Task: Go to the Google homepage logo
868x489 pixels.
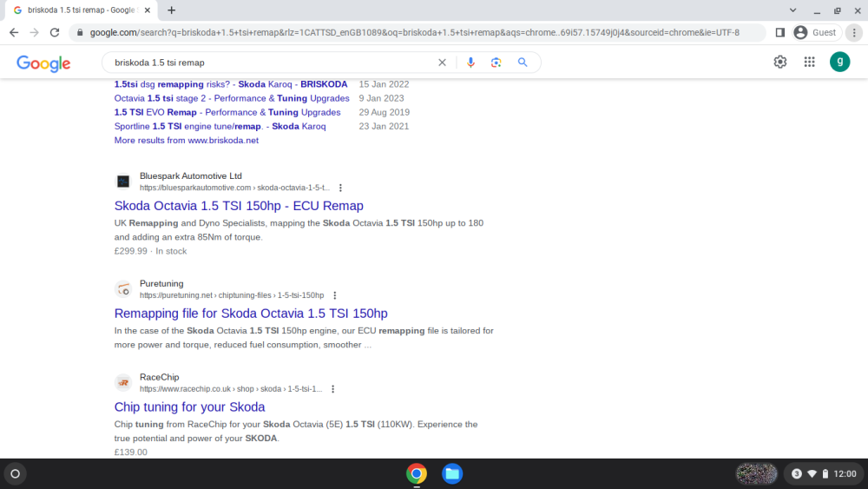Action: pyautogui.click(x=43, y=63)
